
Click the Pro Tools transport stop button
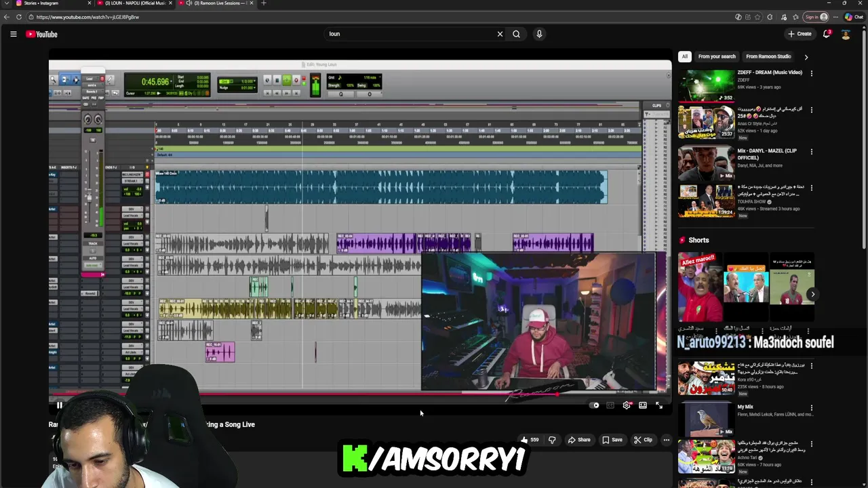coord(277,80)
